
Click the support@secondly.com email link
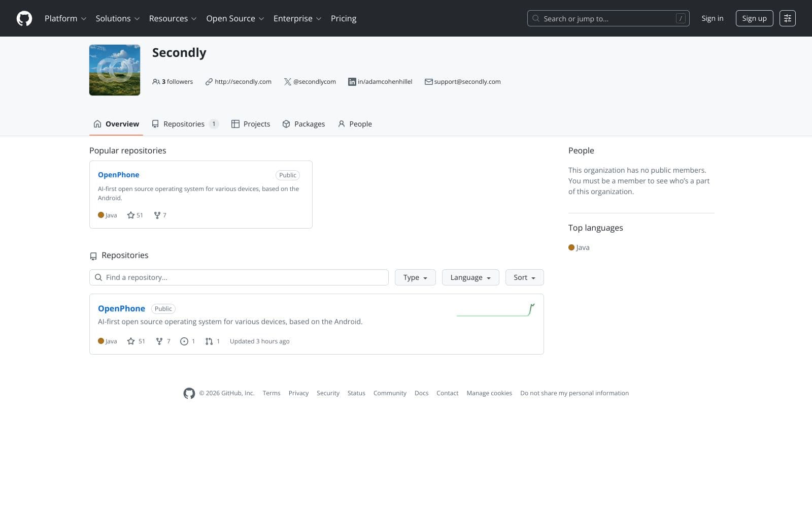click(x=467, y=82)
